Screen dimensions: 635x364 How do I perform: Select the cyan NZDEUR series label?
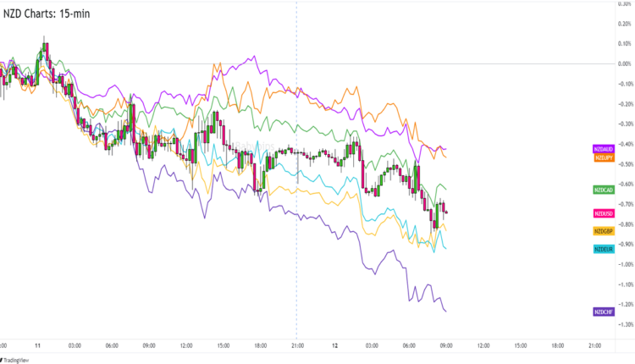click(x=603, y=248)
